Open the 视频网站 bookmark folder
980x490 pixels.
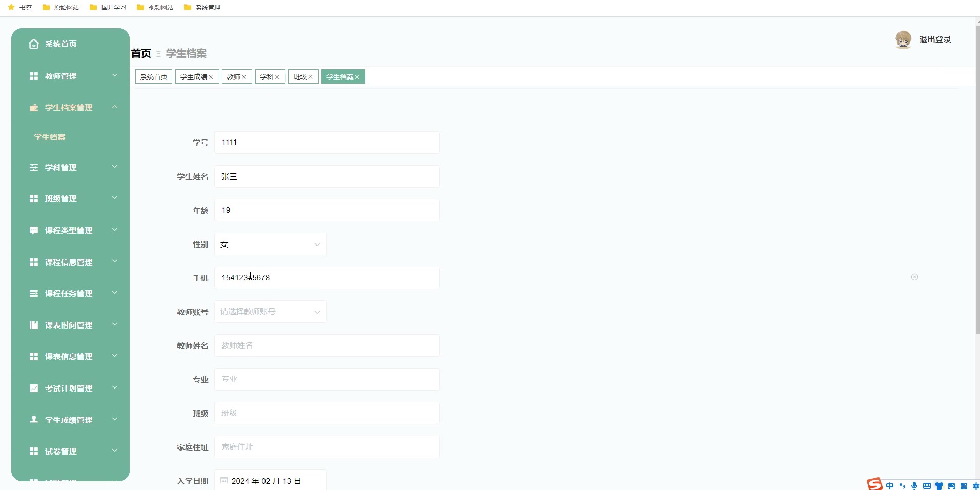(x=155, y=7)
